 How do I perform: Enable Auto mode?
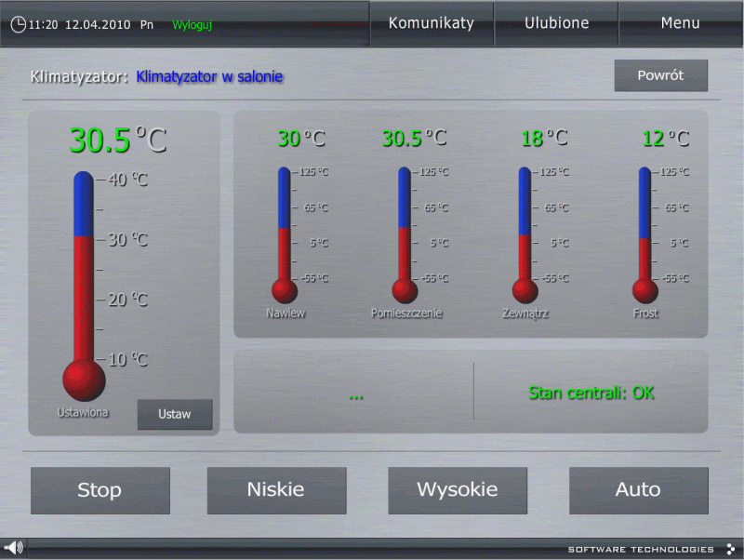pyautogui.click(x=638, y=490)
